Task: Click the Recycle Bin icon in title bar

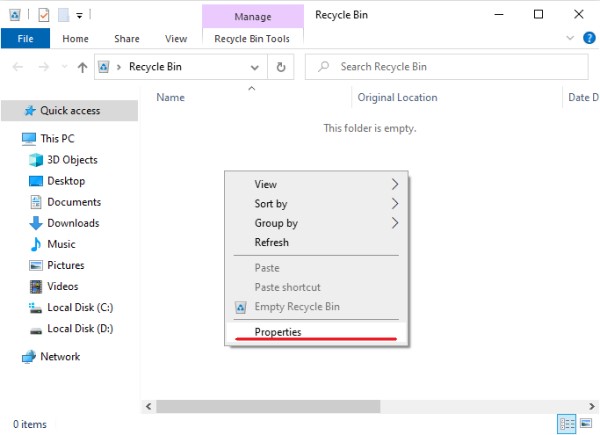Action: 15,15
